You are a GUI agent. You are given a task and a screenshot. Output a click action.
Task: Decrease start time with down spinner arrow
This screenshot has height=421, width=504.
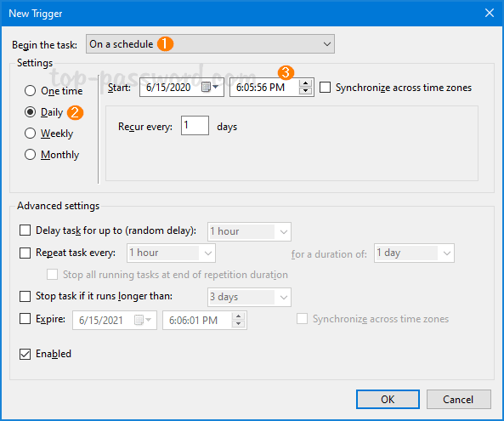click(305, 91)
